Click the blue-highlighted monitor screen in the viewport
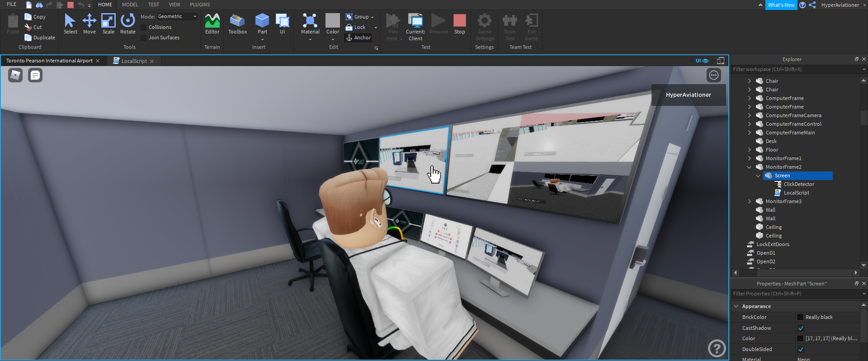This screenshot has height=361, width=868. point(414,161)
